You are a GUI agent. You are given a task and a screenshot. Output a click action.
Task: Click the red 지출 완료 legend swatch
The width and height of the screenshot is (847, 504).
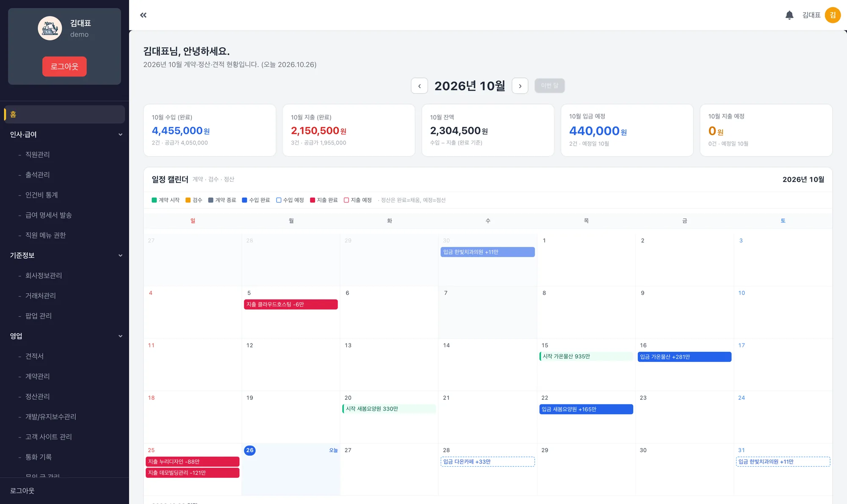pos(313,200)
